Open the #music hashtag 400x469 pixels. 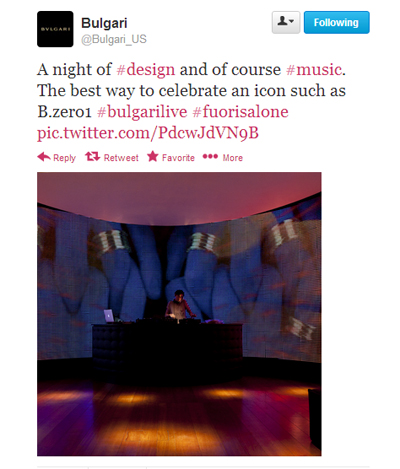[x=314, y=70]
